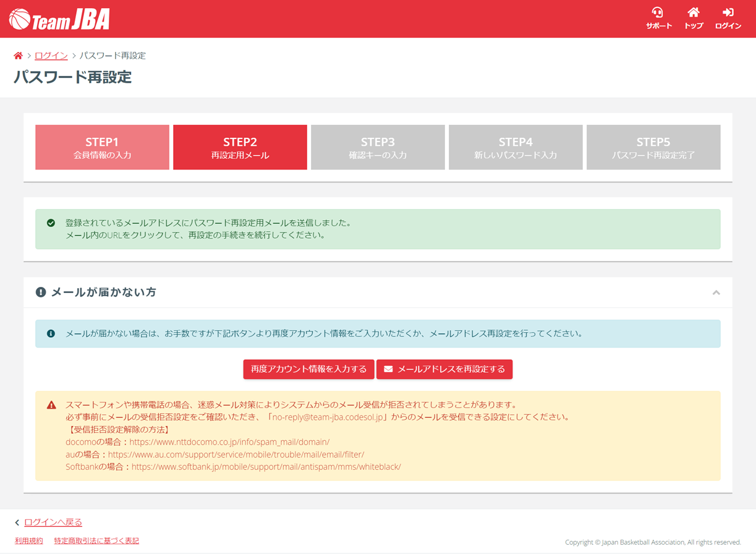This screenshot has height=554, width=756.
Task: Collapse the メールが届かない方 panel chevron
Action: (716, 292)
